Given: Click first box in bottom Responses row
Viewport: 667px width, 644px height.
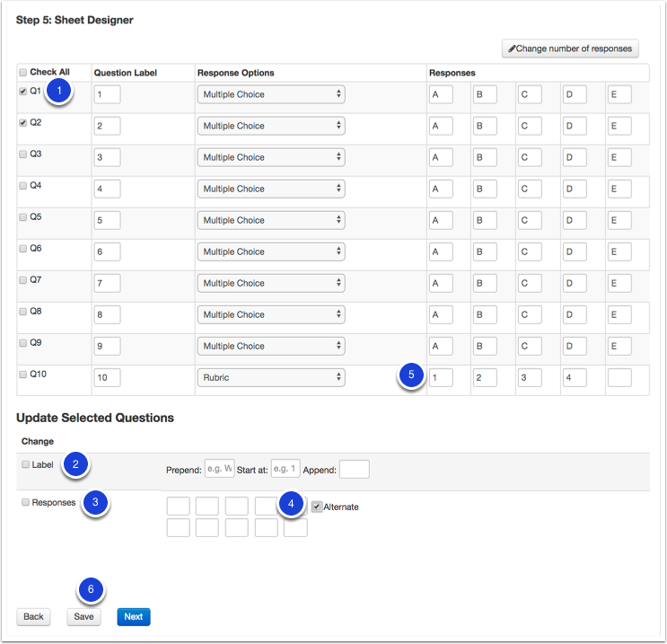Looking at the screenshot, I should point(179,527).
